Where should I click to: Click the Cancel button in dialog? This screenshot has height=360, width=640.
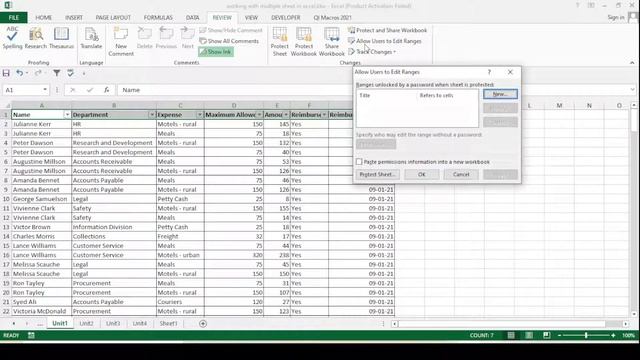pyautogui.click(x=461, y=174)
